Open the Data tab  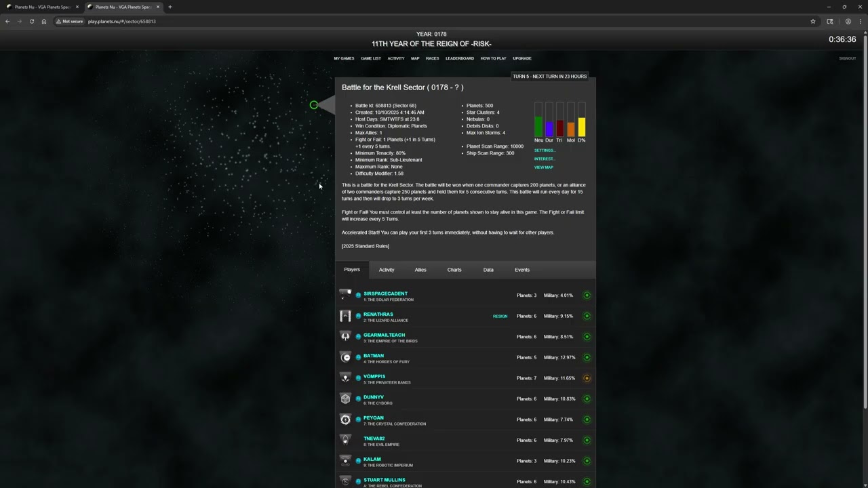(x=488, y=270)
